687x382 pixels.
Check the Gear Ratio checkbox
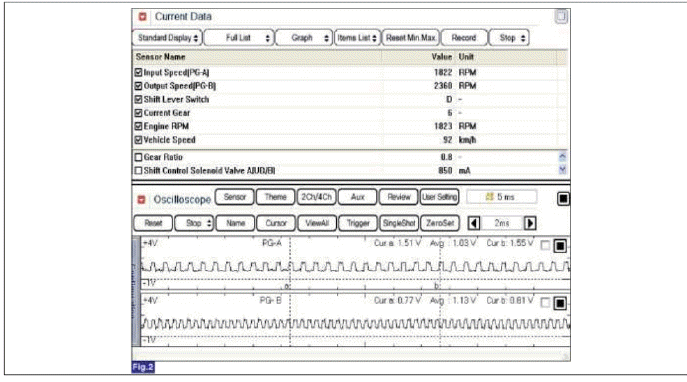click(x=138, y=157)
